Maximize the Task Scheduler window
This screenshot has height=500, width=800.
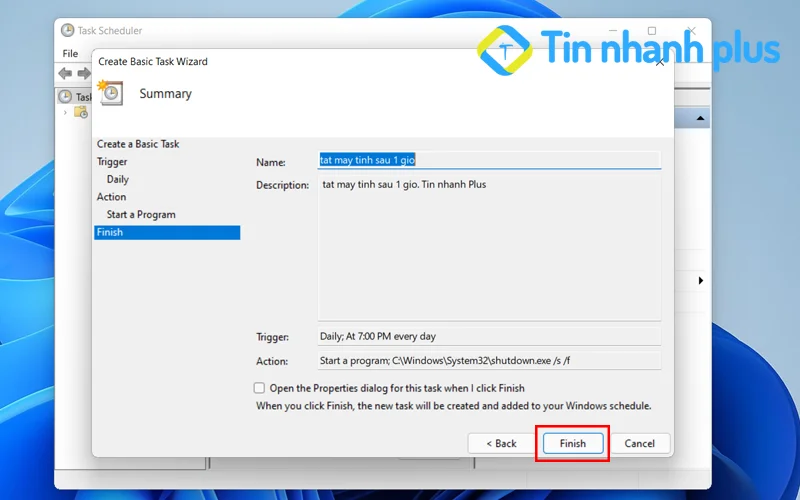(652, 31)
